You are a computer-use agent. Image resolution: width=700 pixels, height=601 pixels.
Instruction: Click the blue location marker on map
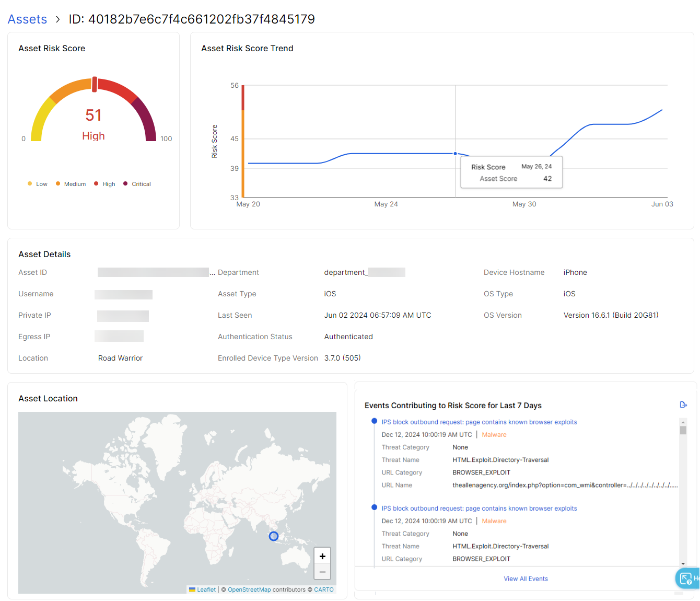point(274,536)
